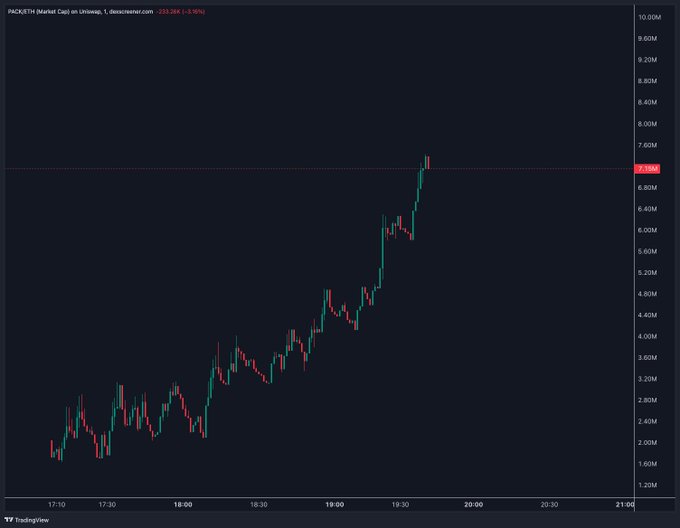Image resolution: width=680 pixels, height=528 pixels.
Task: Click the 8.80M price axis label
Action: click(x=647, y=81)
